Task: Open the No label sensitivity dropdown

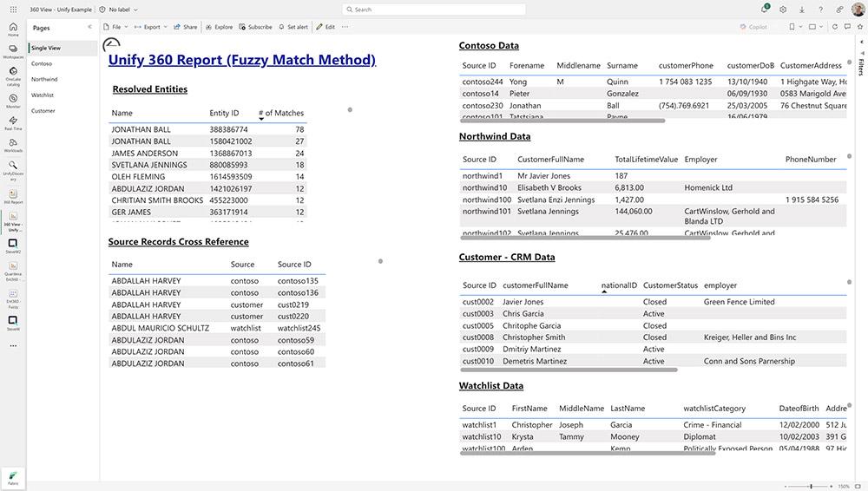Action: pyautogui.click(x=118, y=10)
